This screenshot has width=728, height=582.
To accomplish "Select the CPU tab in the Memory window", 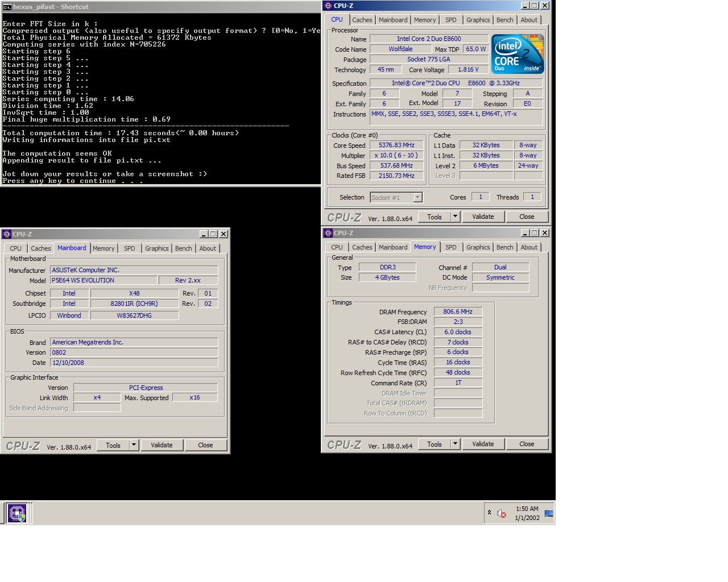I will [x=337, y=247].
